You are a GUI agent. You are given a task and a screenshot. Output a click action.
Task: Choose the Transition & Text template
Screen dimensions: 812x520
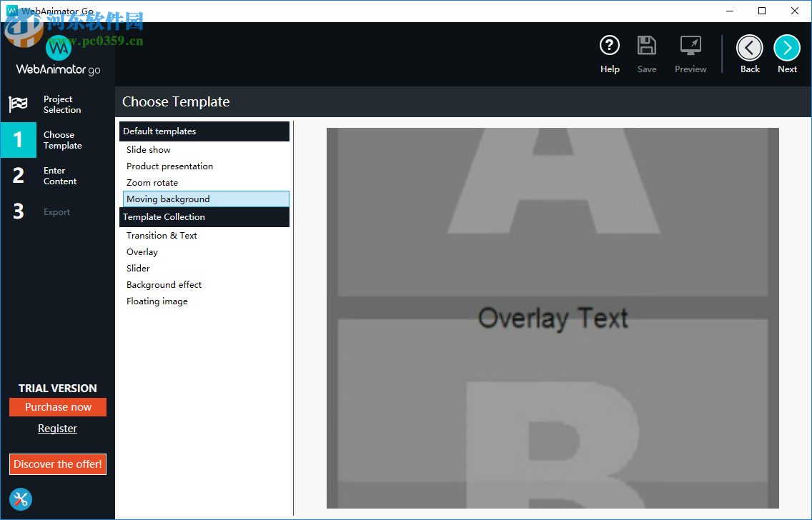pyautogui.click(x=206, y=236)
